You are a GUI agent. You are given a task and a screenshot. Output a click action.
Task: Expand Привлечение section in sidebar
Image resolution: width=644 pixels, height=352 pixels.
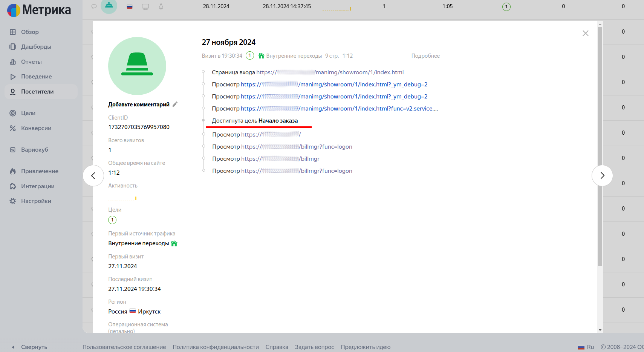[x=40, y=171]
